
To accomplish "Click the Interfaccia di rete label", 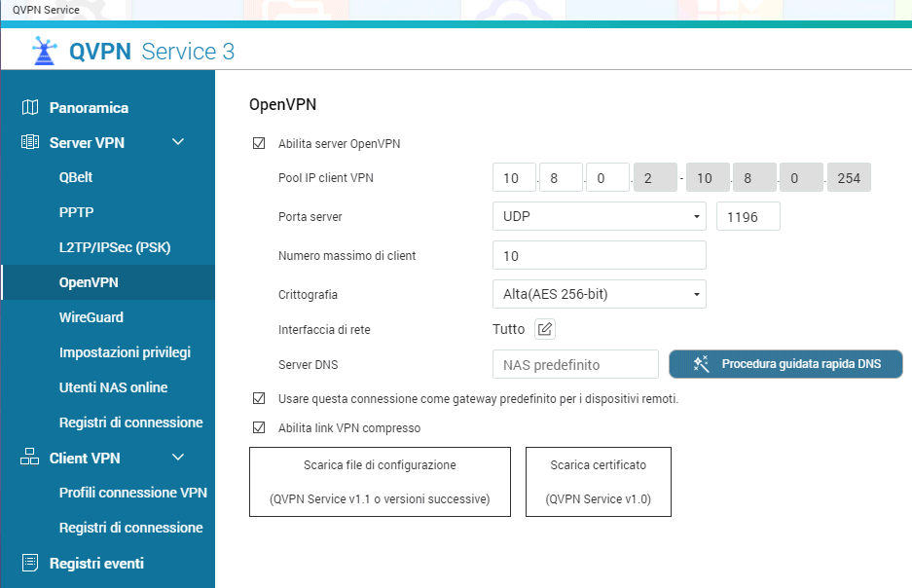I will coord(324,330).
